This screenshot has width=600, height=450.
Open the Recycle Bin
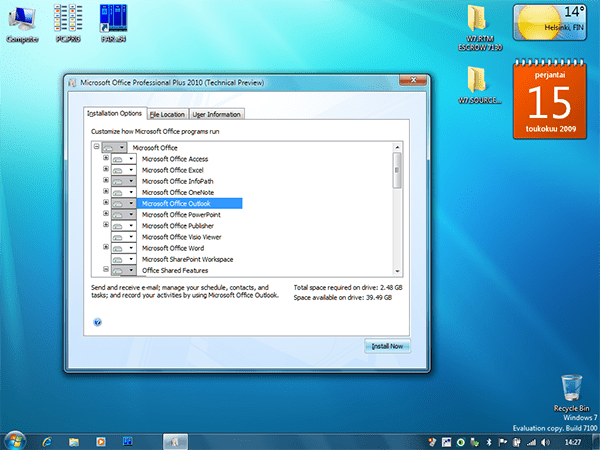pyautogui.click(x=571, y=393)
